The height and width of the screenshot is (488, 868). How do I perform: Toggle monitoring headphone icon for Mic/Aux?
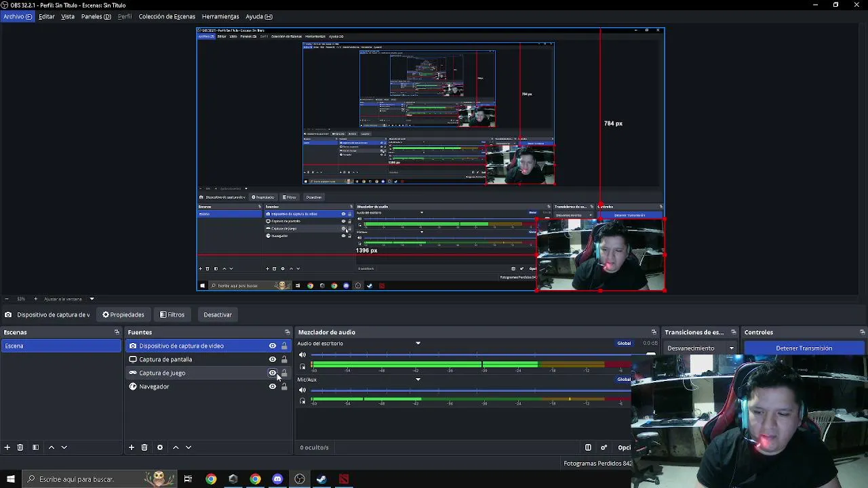[302, 401]
